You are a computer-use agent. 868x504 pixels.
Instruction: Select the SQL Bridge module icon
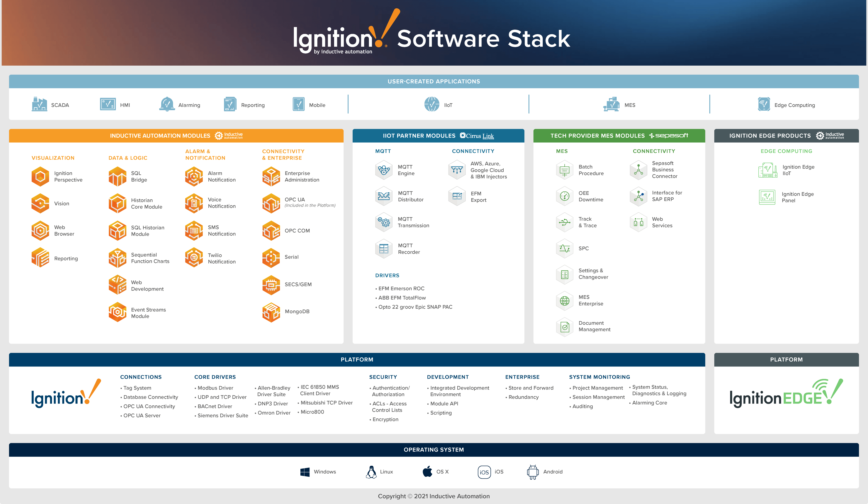(x=118, y=176)
